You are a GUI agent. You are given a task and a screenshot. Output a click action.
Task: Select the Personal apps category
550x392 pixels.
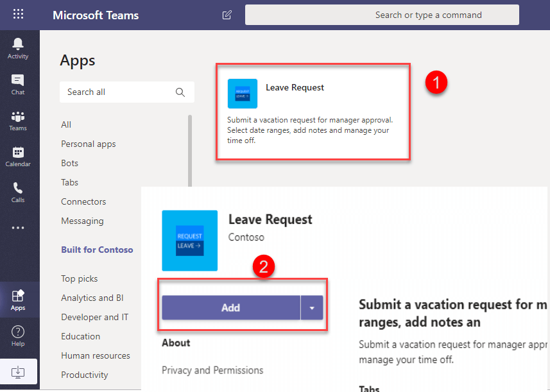[x=89, y=144]
